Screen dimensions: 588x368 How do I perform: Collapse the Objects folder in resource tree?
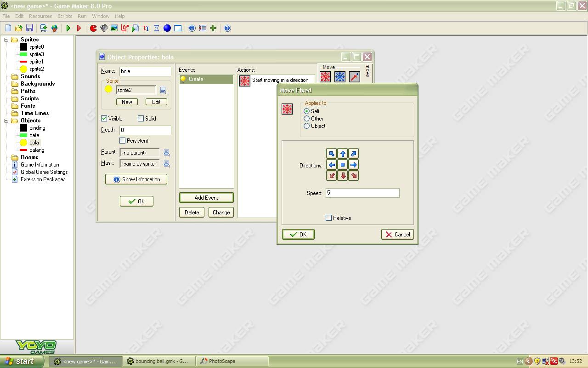coord(6,121)
